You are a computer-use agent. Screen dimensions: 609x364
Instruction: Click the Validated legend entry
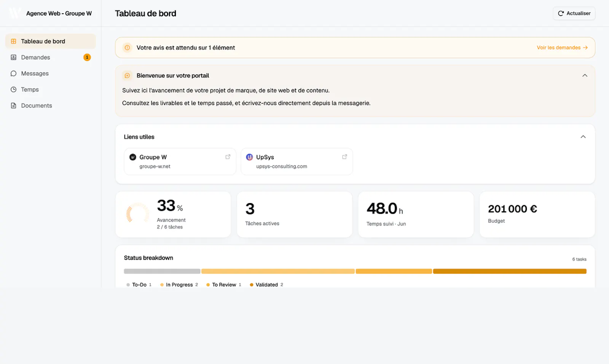(266, 285)
